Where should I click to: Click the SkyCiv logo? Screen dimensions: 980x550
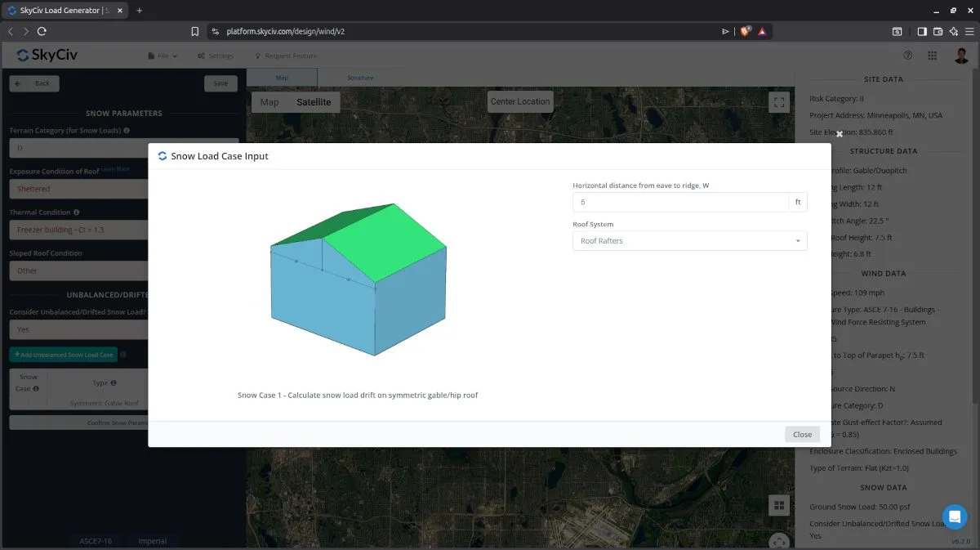point(47,56)
